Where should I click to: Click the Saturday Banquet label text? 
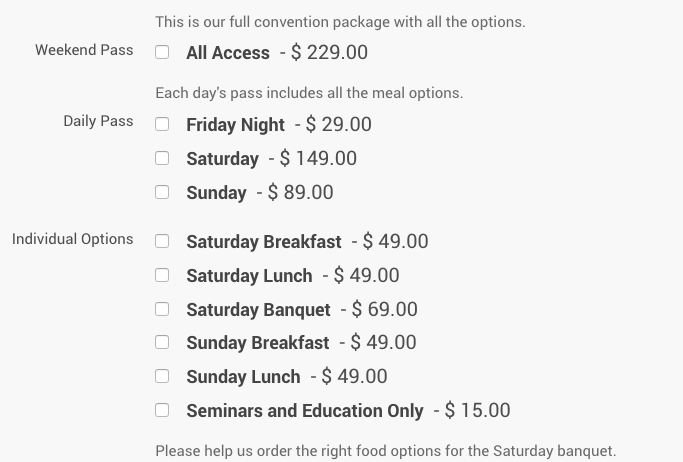click(x=258, y=310)
